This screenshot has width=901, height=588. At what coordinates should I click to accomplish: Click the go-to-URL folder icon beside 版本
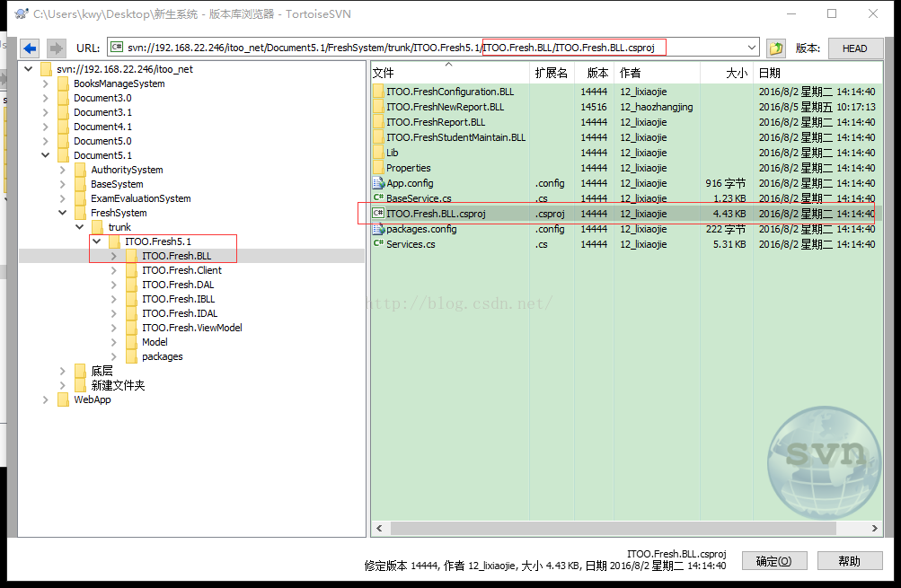pos(776,48)
